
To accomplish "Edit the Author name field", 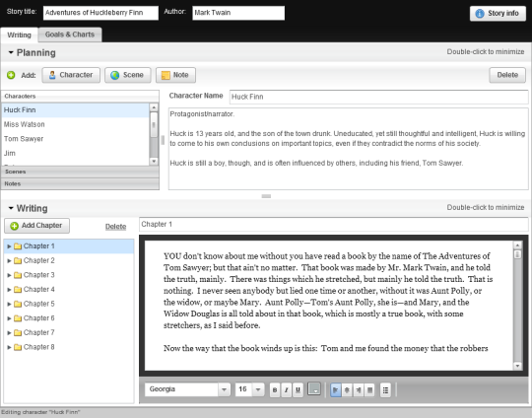I will pos(238,13).
